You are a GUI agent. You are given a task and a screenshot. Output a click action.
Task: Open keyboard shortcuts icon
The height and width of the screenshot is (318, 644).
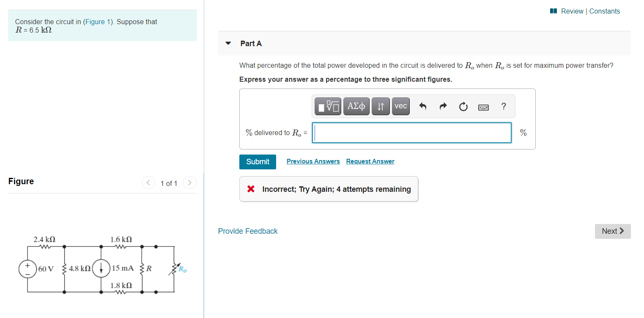[x=483, y=107]
